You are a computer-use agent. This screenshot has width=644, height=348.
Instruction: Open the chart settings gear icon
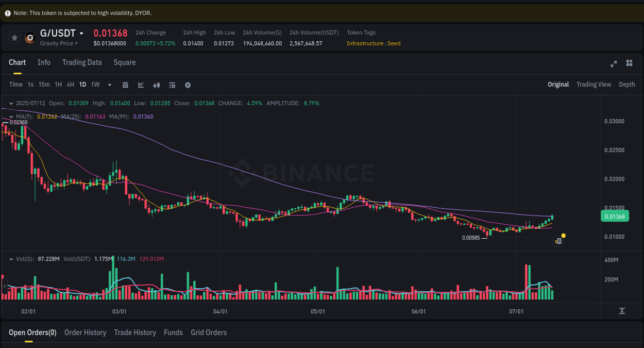coord(188,84)
